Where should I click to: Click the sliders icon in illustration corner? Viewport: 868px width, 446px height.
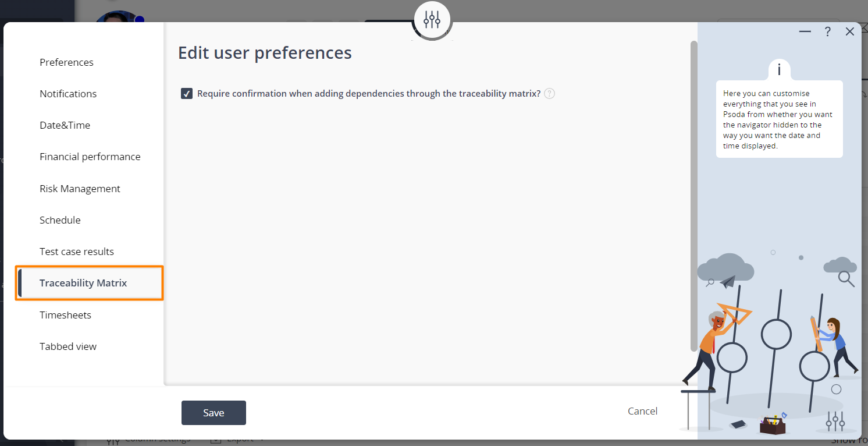pyautogui.click(x=835, y=421)
